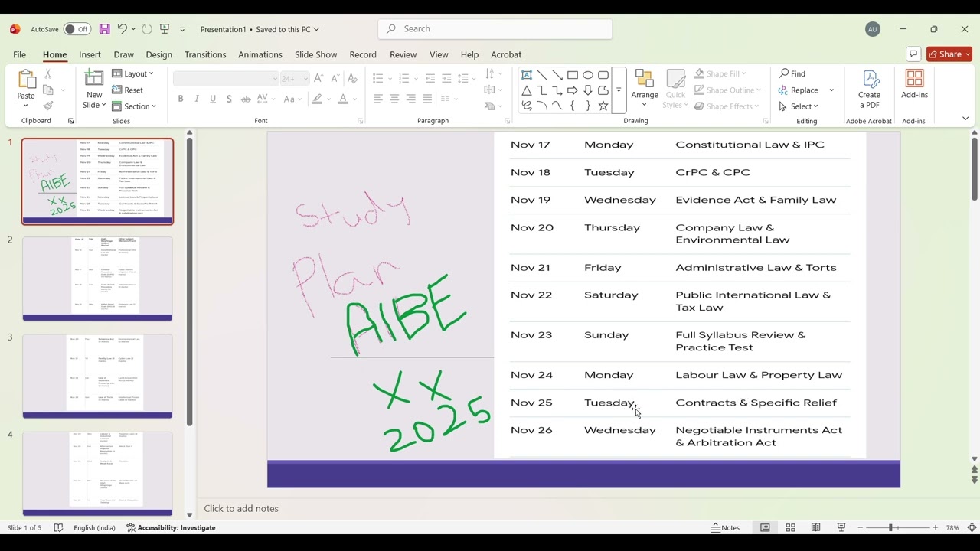
Task: Open the Section dropdown
Action: (134, 106)
